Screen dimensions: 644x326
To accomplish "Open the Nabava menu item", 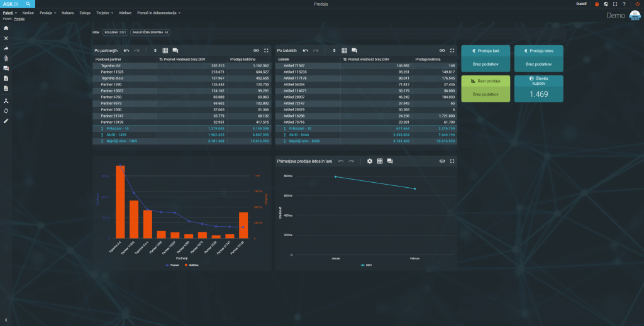I will click(67, 13).
